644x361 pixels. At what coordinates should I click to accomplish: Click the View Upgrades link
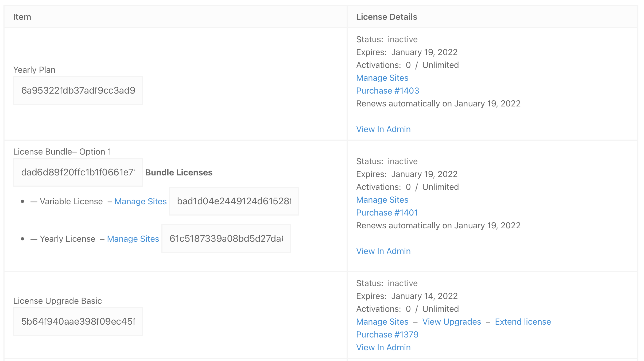[x=452, y=322]
